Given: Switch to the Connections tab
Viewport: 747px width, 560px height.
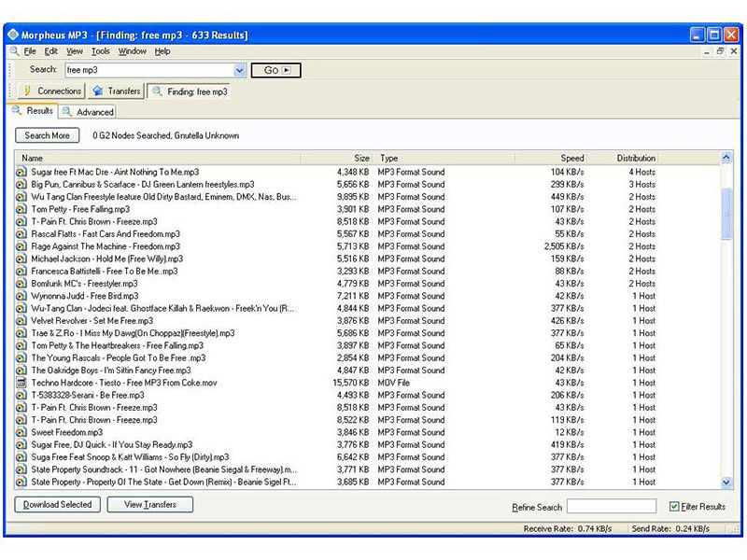Looking at the screenshot, I should click(x=51, y=91).
